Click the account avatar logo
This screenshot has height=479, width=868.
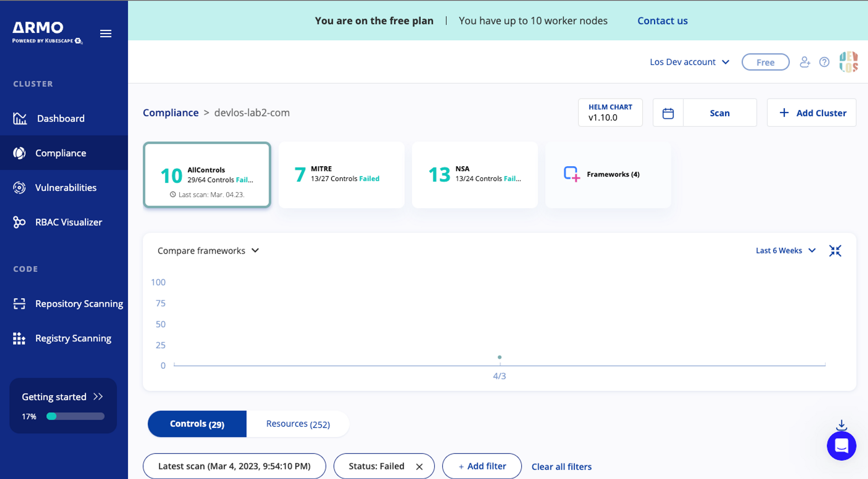[848, 62]
